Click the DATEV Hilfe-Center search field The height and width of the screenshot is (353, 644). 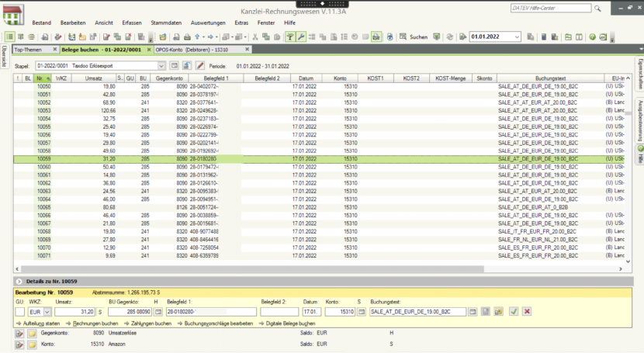(551, 9)
